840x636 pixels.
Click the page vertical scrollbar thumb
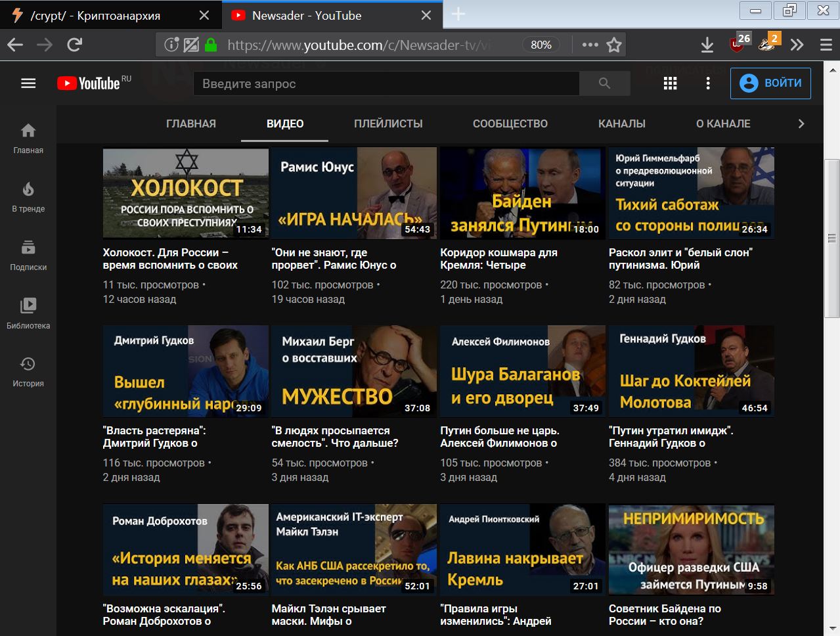[x=832, y=238]
